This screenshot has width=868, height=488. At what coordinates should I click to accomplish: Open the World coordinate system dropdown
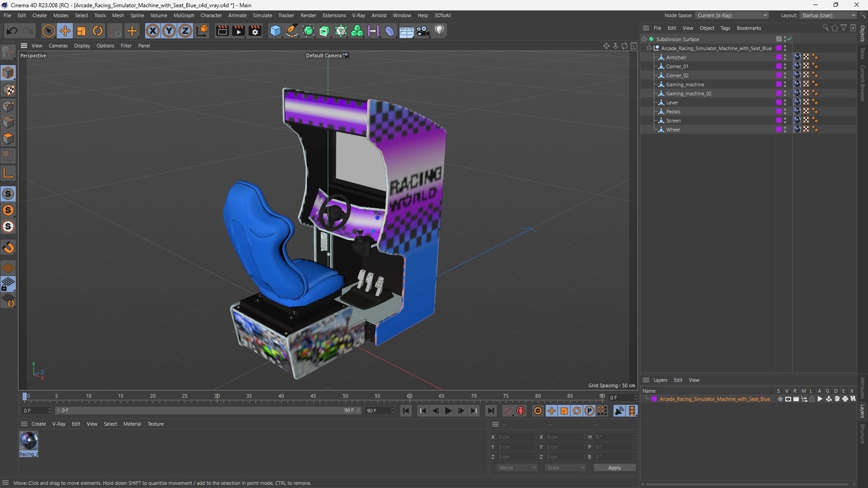(517, 468)
